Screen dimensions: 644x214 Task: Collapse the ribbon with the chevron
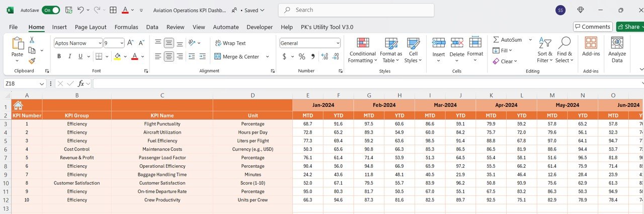pos(641,69)
